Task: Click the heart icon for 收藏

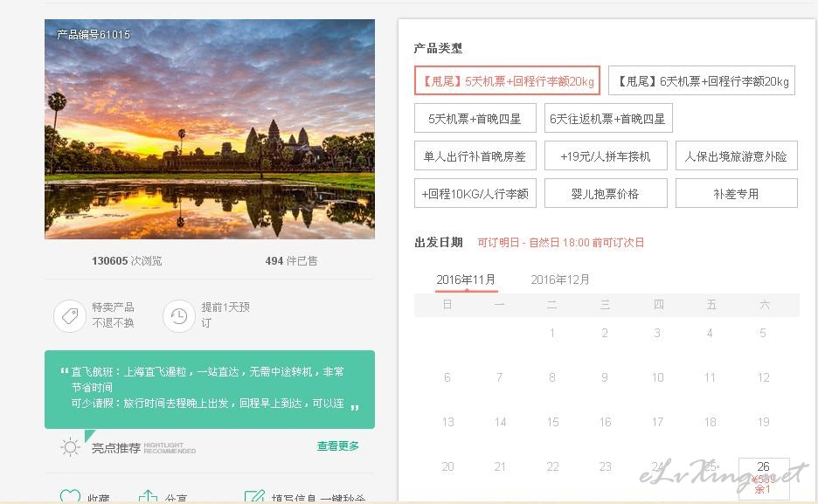Action: [71, 496]
